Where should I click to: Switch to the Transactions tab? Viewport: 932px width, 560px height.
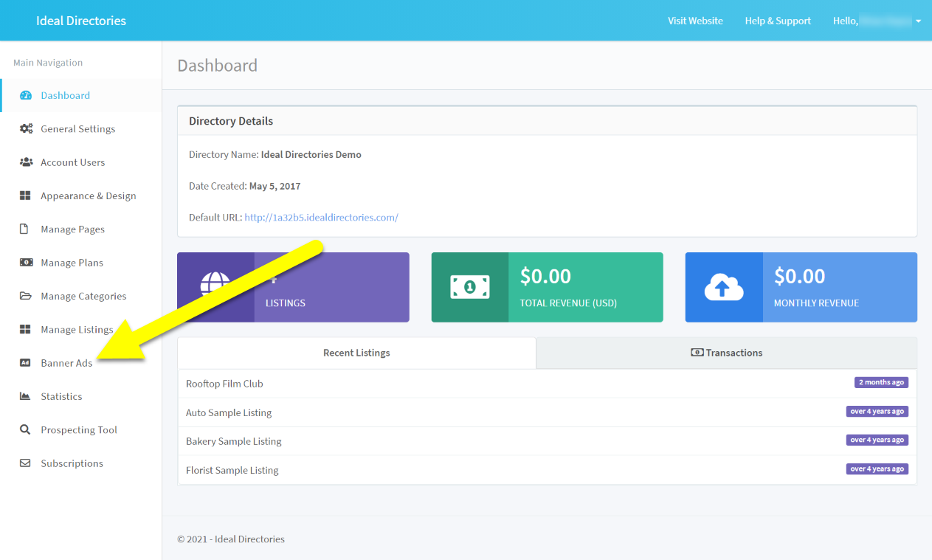pyautogui.click(x=727, y=353)
